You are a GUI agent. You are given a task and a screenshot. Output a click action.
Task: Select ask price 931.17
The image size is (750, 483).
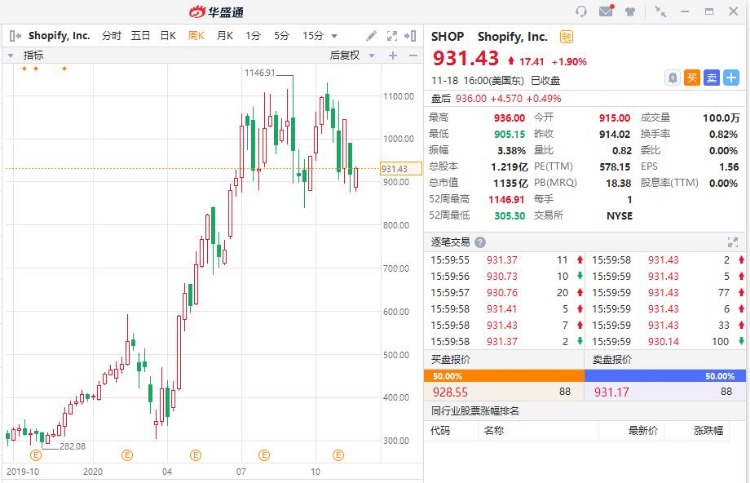click(x=611, y=392)
